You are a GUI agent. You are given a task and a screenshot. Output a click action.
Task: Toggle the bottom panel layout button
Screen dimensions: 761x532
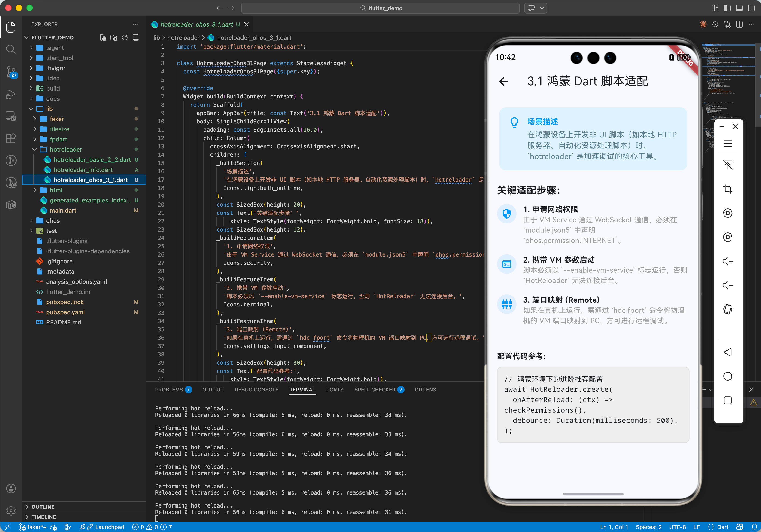click(x=739, y=8)
